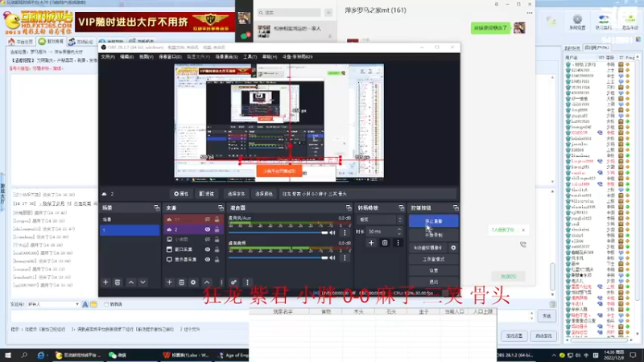
Task: Toggle visibility of display capture source
Action: 208,259
